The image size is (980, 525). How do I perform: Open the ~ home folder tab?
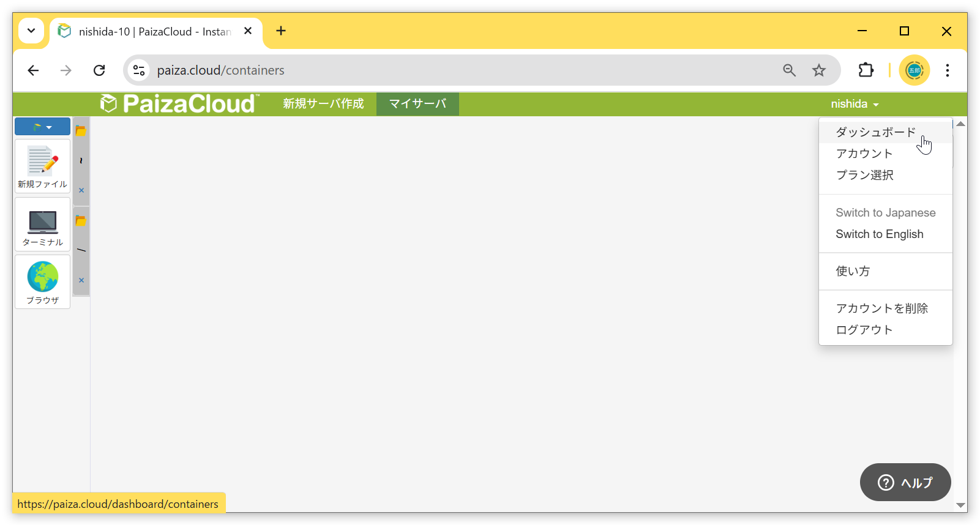(81, 160)
